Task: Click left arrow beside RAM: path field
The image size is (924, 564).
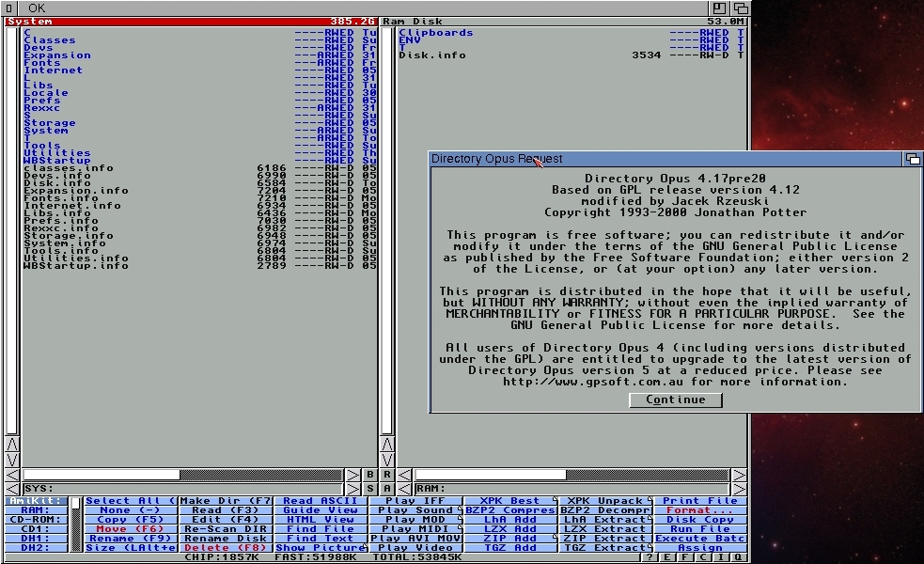Action: [x=404, y=489]
